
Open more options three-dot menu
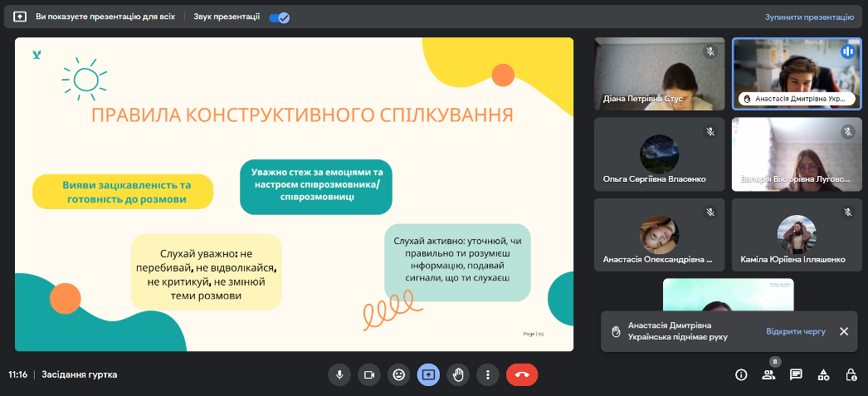click(487, 374)
